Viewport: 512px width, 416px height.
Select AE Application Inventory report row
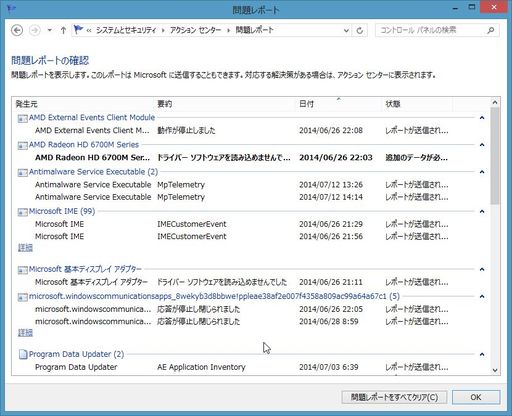point(242,367)
